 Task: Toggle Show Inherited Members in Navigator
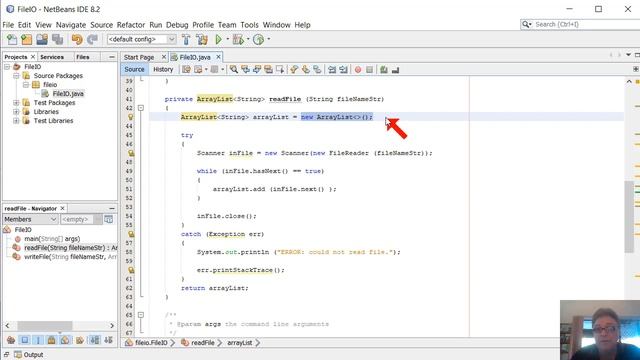pos(11,340)
